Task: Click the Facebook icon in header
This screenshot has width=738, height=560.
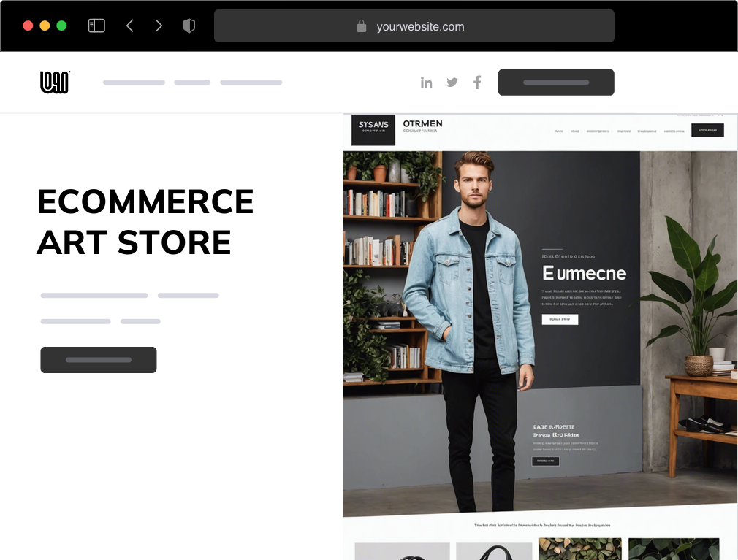Action: 477,83
